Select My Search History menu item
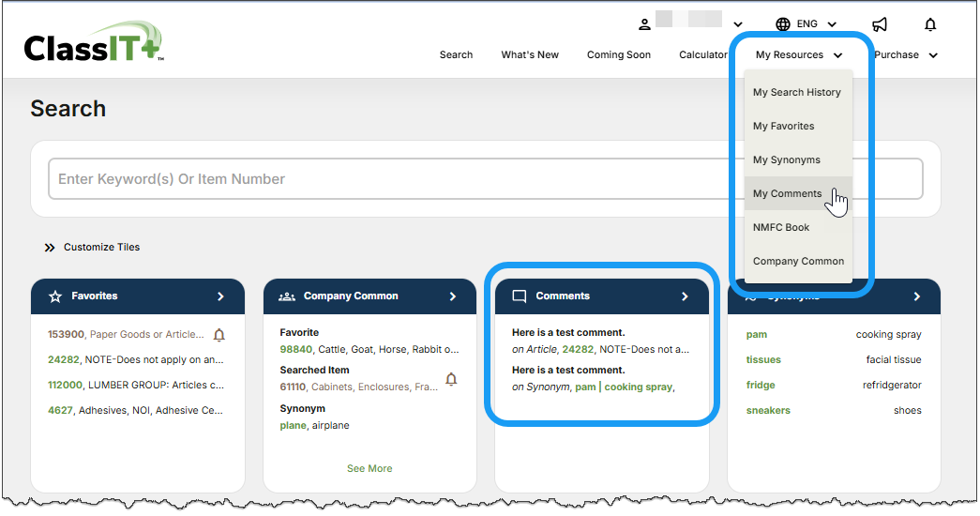The image size is (980, 516). pos(796,93)
